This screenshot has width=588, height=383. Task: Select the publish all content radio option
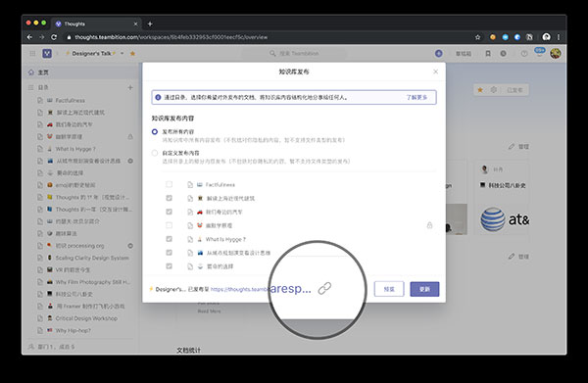click(155, 131)
